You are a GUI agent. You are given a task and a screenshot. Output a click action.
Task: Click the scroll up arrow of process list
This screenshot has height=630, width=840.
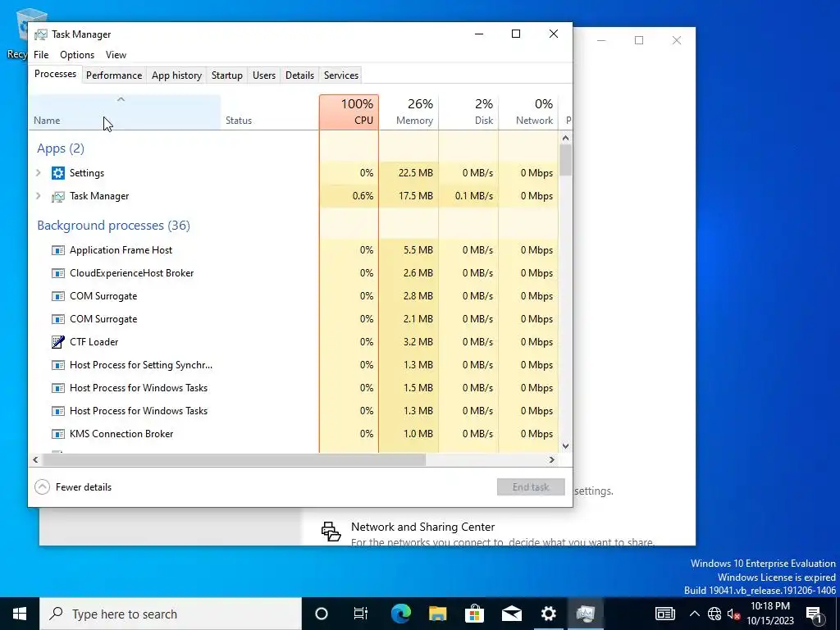565,138
